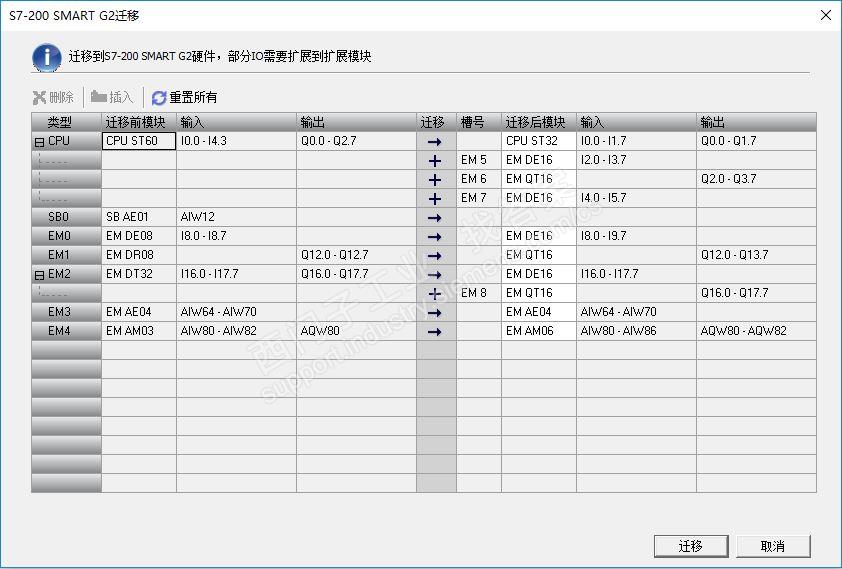Select the EM4 row header
Screen dimensions: 842x569
[x=66, y=331]
